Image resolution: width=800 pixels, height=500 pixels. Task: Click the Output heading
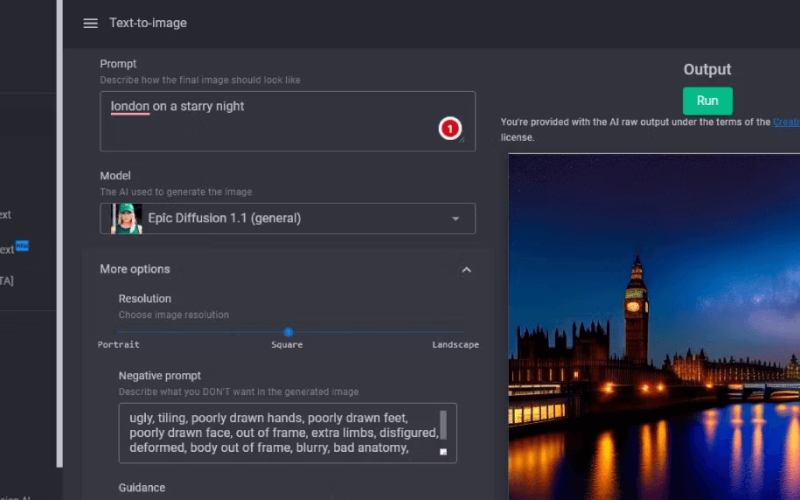click(707, 69)
